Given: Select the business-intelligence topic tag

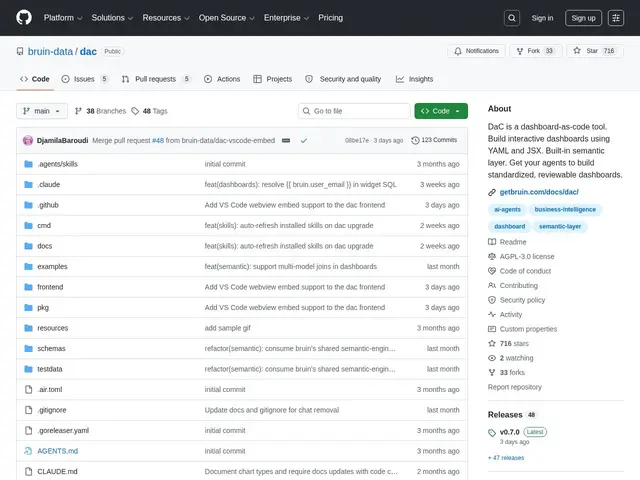Looking at the screenshot, I should point(565,209).
